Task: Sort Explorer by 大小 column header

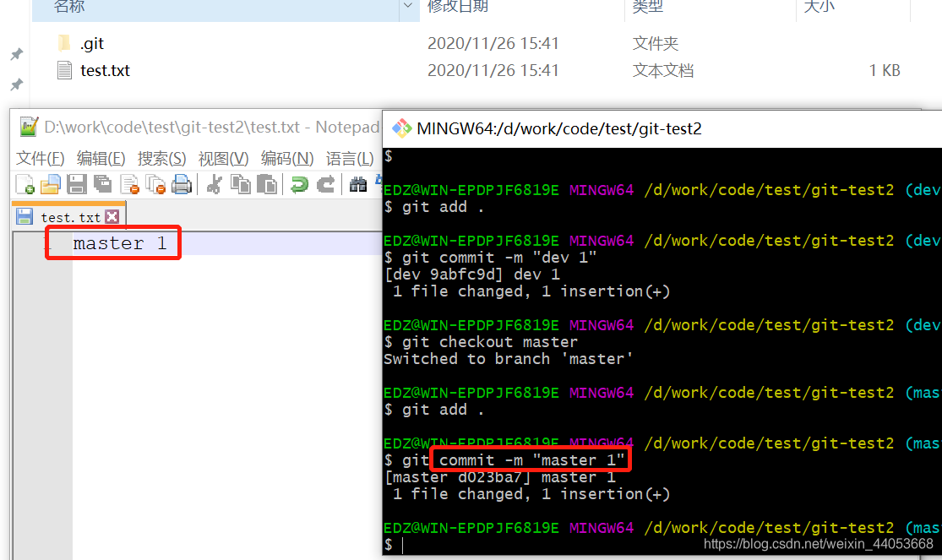Action: (819, 7)
